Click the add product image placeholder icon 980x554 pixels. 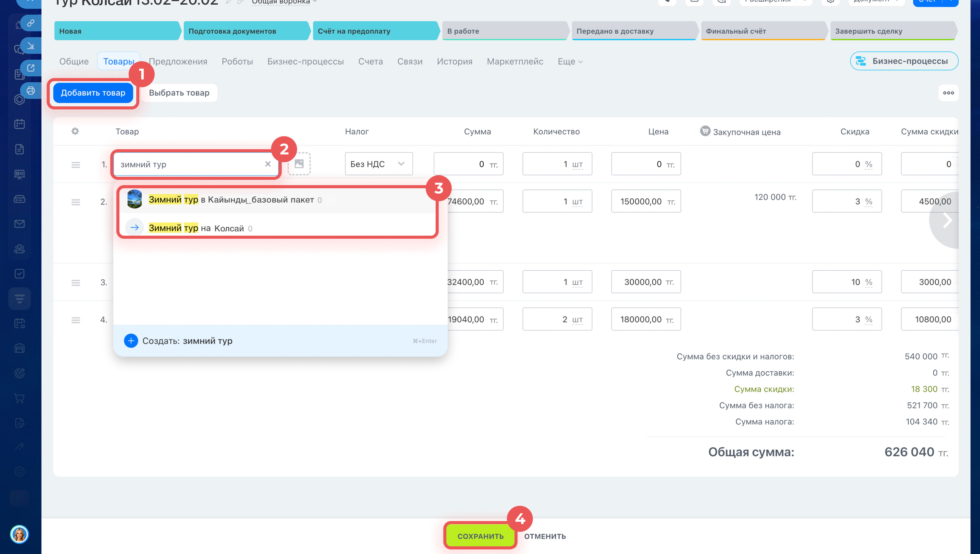[299, 164]
